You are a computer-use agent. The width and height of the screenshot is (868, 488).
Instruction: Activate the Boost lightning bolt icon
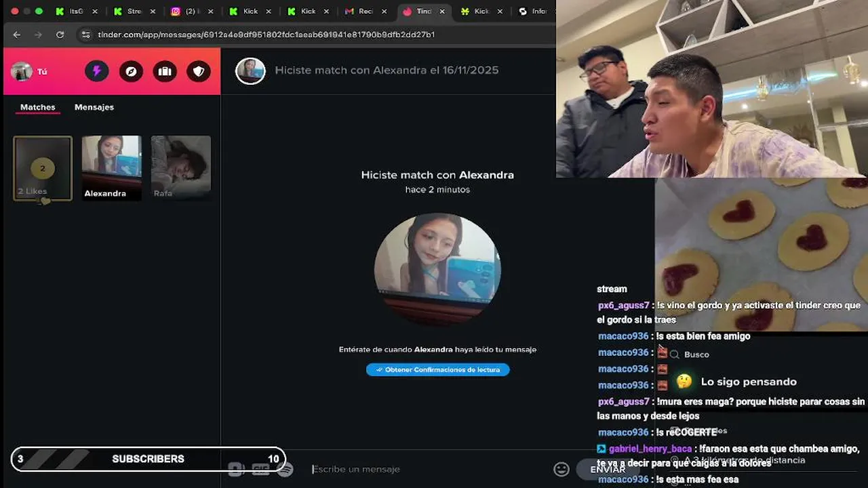click(x=96, y=71)
